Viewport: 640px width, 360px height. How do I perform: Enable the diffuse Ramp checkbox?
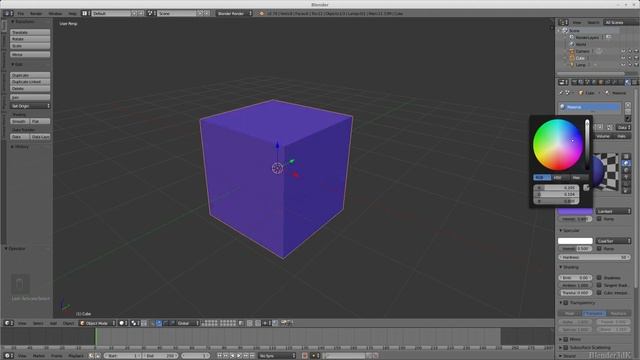point(599,219)
